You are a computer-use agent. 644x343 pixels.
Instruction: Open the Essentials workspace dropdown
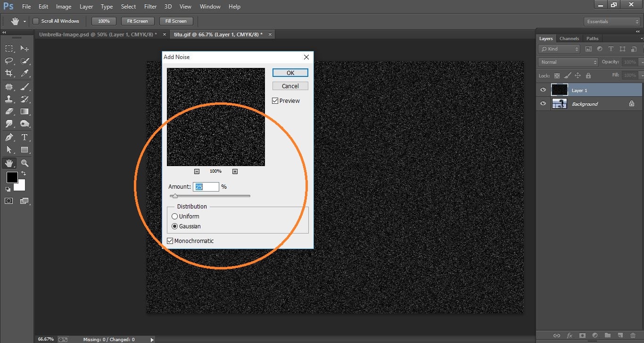[611, 21]
